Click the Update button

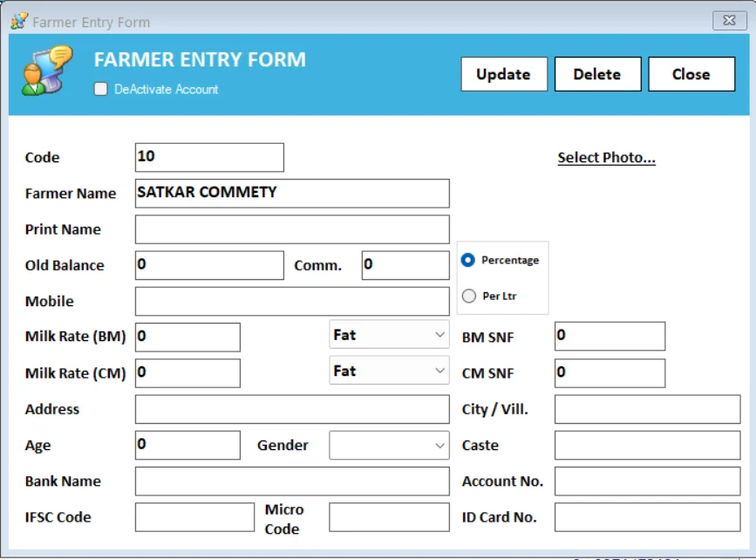pos(504,74)
